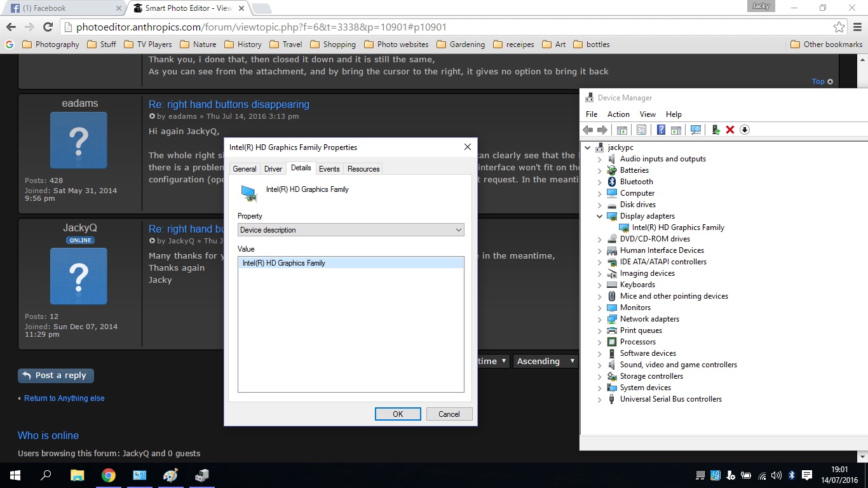Click the Device Manager taskbar icon
868x488 pixels.
click(x=201, y=475)
